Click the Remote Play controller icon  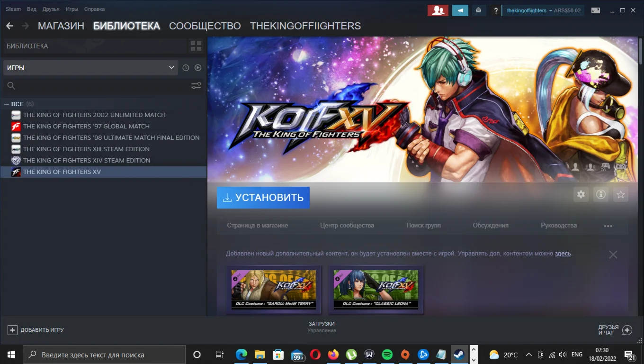click(x=606, y=167)
